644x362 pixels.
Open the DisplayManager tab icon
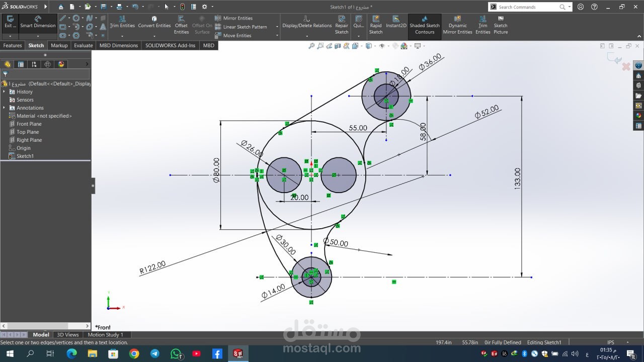pos(61,64)
